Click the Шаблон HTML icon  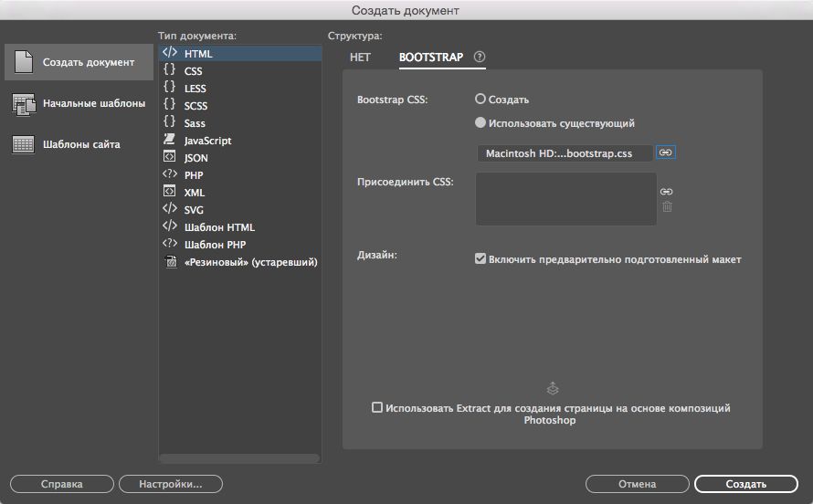coord(170,226)
